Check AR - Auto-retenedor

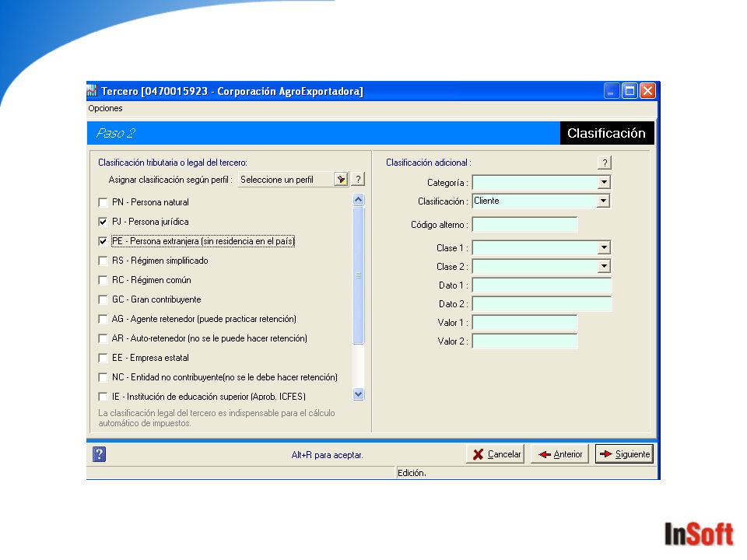point(103,338)
